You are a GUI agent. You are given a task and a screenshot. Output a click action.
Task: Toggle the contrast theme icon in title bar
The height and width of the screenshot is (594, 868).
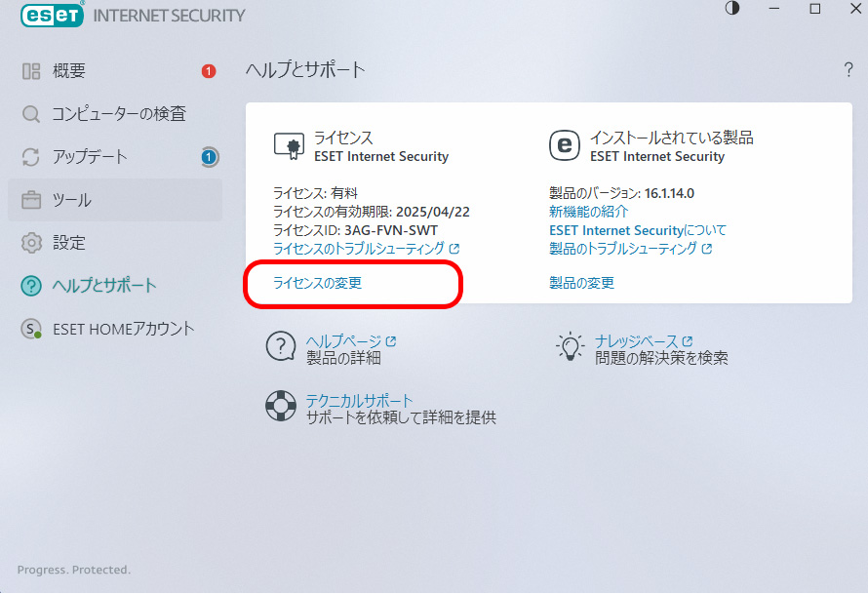[731, 9]
